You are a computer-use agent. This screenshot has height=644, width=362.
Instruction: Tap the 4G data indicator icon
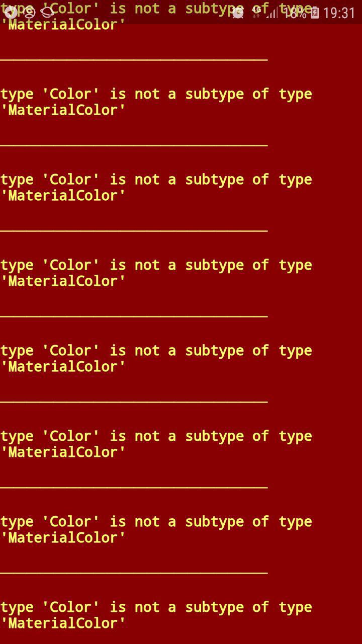[x=257, y=12]
